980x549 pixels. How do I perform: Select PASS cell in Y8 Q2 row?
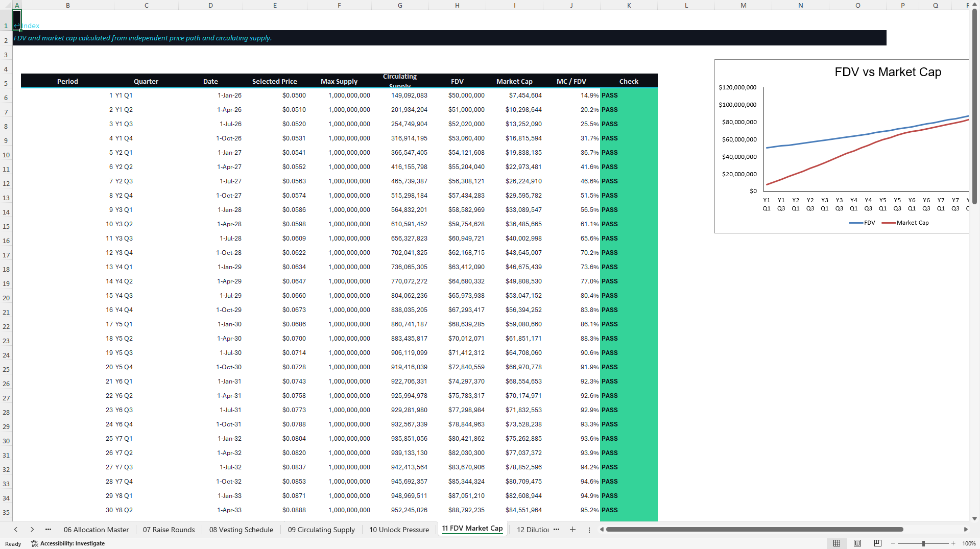pos(629,510)
